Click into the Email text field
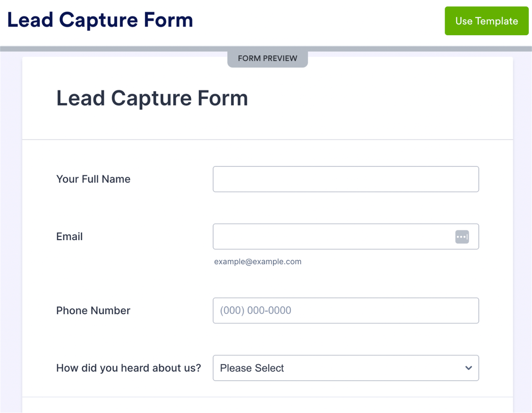Viewport: 532px width, 413px height. (331, 236)
